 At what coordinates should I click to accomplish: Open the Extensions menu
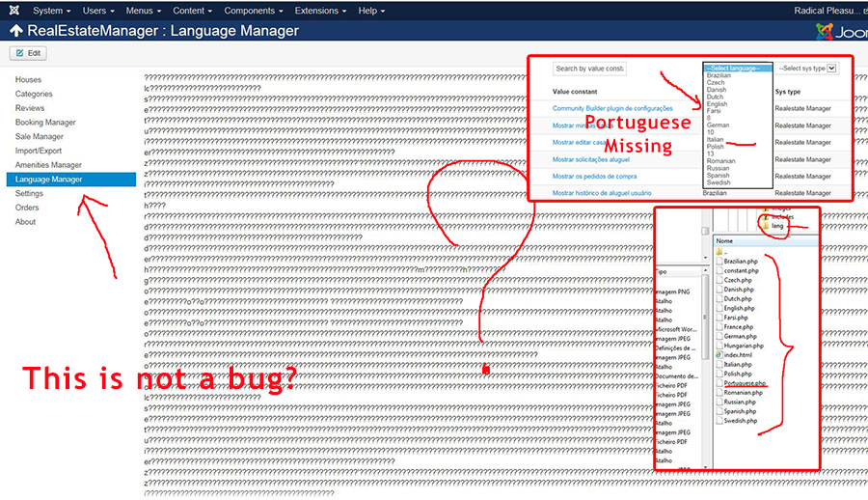click(320, 11)
